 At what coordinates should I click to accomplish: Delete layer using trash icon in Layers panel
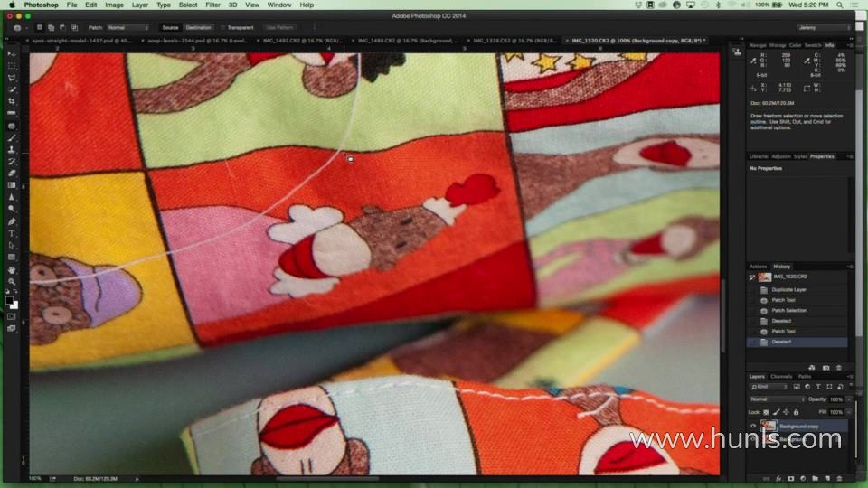[x=839, y=479]
